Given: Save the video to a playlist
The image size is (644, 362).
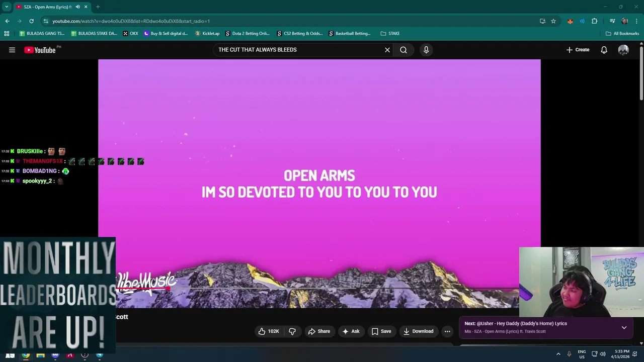Looking at the screenshot, I should point(381,331).
